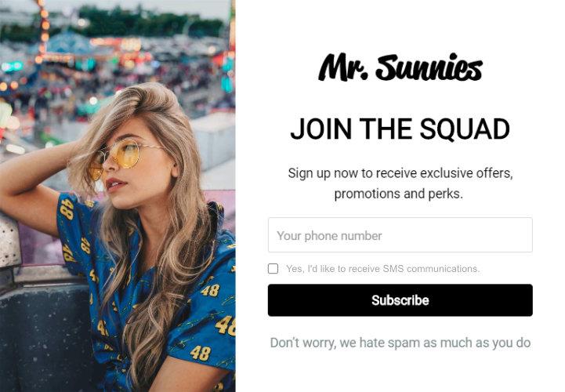
Task: Click the blurred carnival lights in photo background
Action: (x=119, y=54)
